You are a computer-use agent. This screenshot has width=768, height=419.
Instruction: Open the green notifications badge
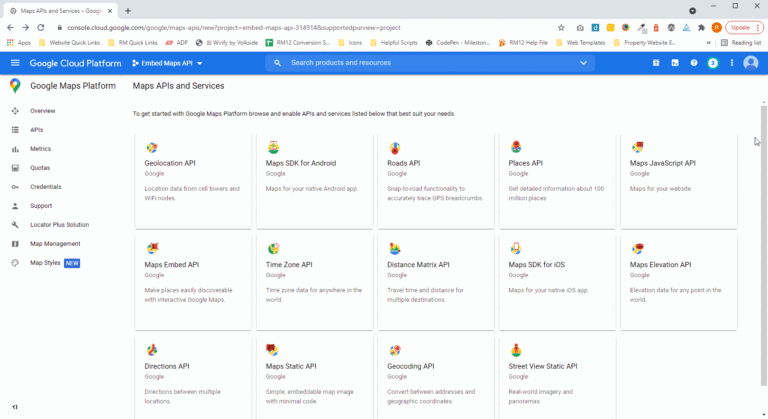tap(713, 63)
